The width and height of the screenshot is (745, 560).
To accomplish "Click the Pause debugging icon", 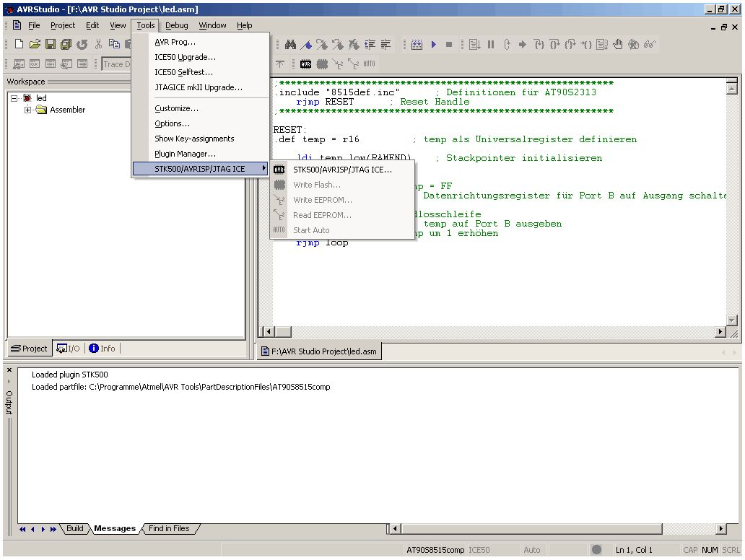I will click(491, 45).
